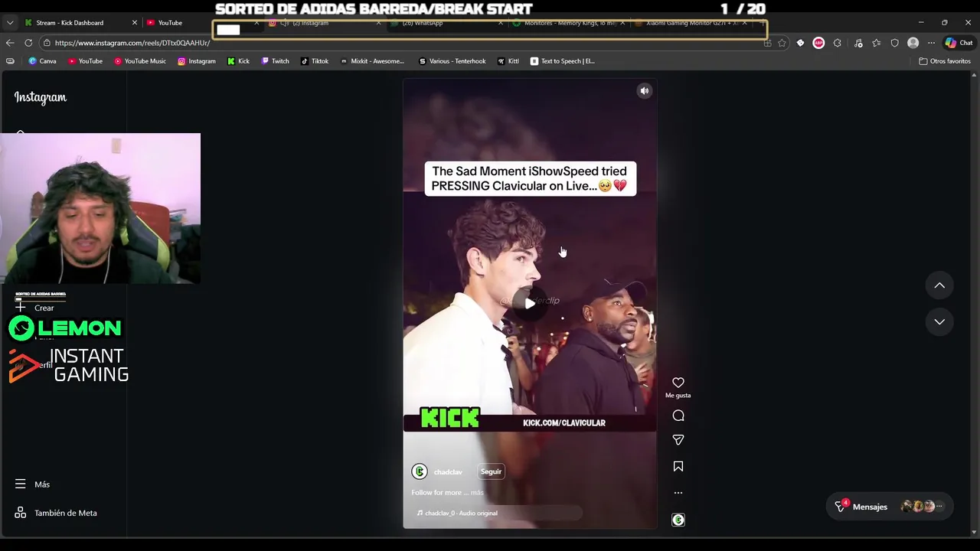This screenshot has height=551, width=980.
Task: Expand the caption with 'más'
Action: (x=477, y=493)
